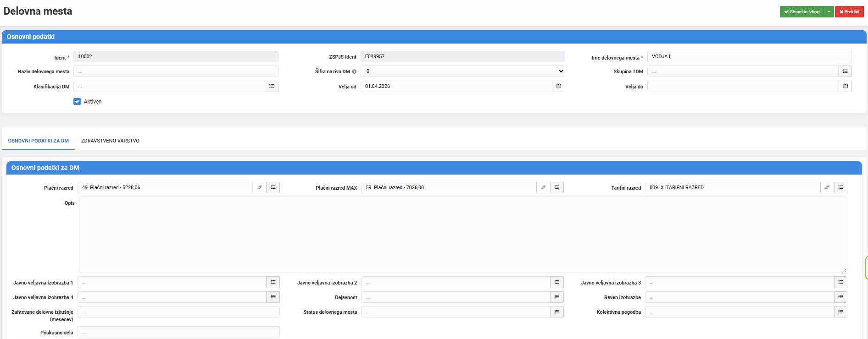Toggle the Aktiven checkbox
Viewport: 868px width, 339px height.
click(x=77, y=102)
